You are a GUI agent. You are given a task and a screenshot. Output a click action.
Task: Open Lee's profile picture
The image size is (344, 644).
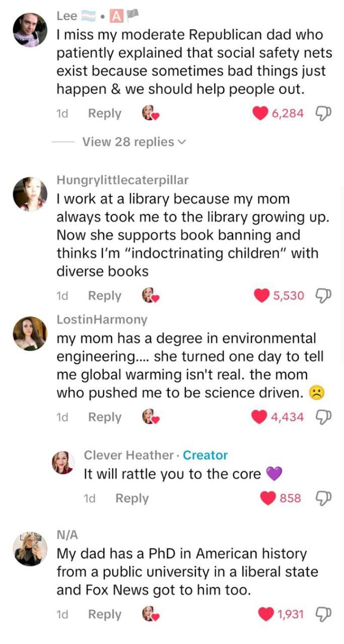pyautogui.click(x=30, y=30)
